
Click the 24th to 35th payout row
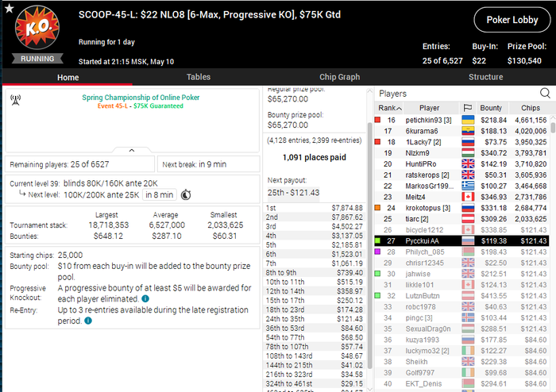315,319
